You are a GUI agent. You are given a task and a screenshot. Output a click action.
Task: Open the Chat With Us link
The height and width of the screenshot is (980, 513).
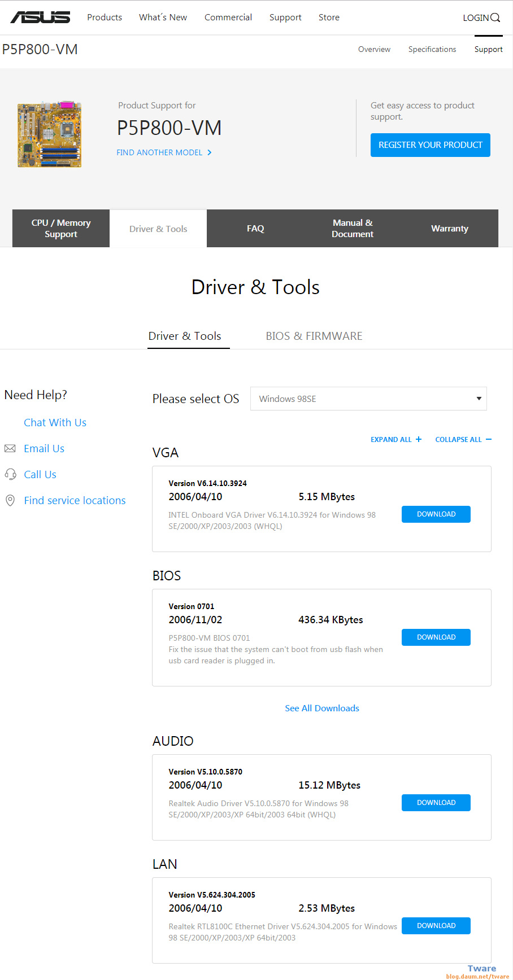[x=55, y=422]
